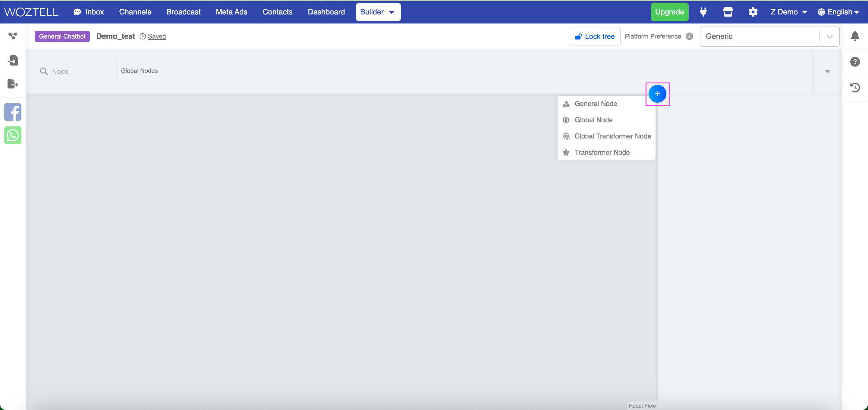Click the General Chatbot badge
Image resolution: width=868 pixels, height=410 pixels.
62,36
